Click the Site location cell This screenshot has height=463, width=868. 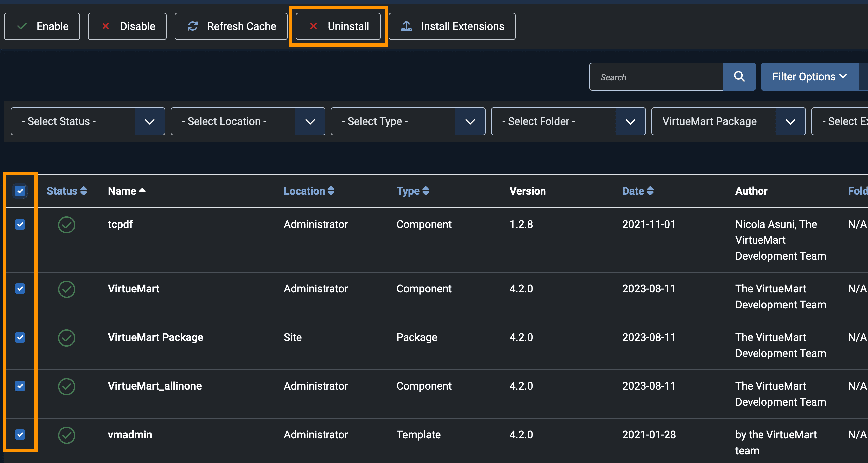point(293,337)
